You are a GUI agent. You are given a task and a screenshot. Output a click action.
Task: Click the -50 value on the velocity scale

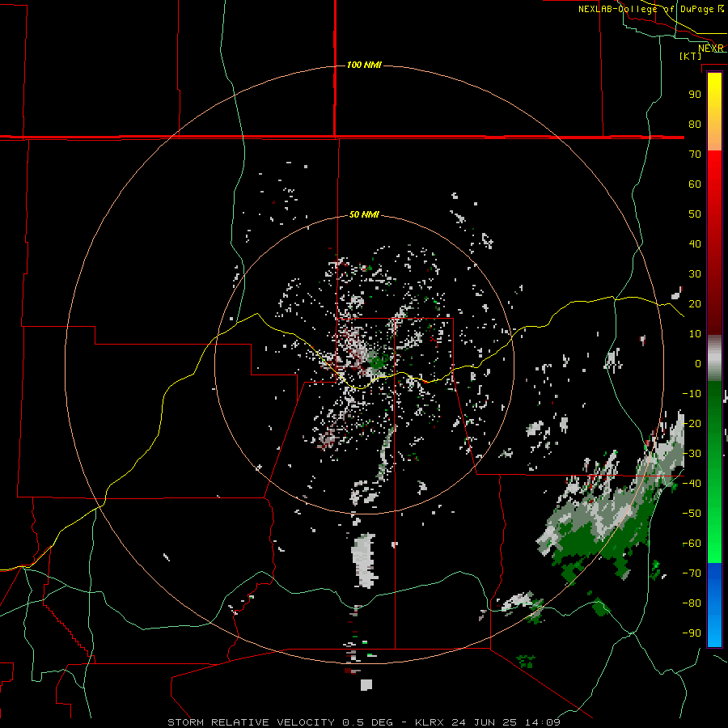[692, 514]
